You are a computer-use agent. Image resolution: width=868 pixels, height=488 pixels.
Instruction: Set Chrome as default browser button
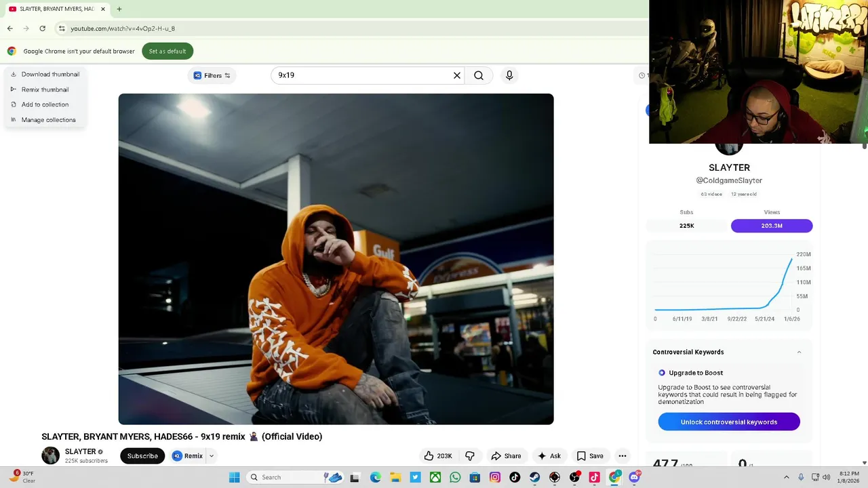pyautogui.click(x=167, y=52)
